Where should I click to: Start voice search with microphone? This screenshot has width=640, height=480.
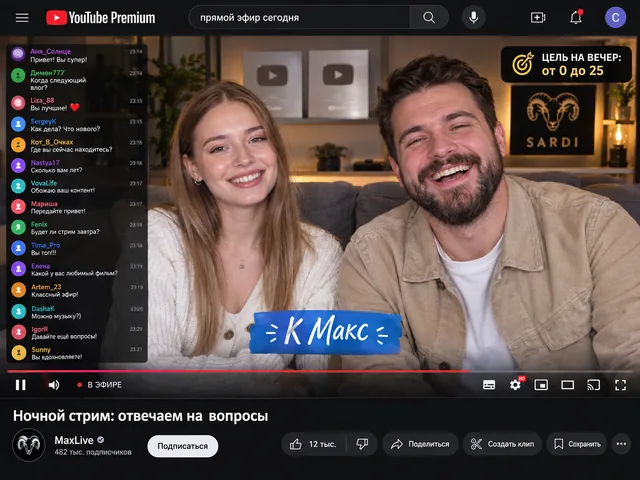tap(473, 17)
